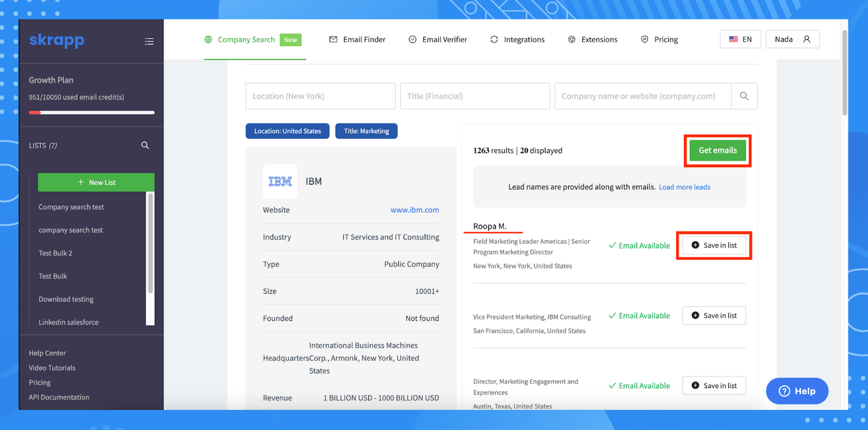
Task: Open the Video Tutorials link
Action: pyautogui.click(x=52, y=368)
